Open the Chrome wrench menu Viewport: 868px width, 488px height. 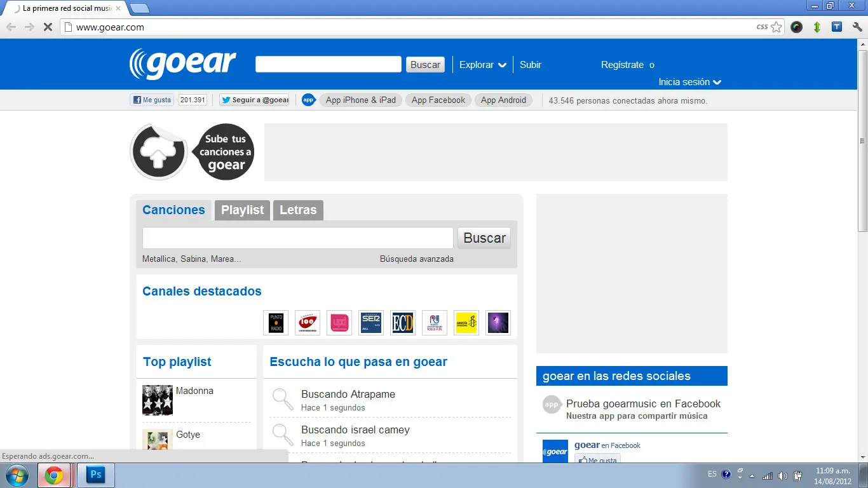tap(857, 27)
